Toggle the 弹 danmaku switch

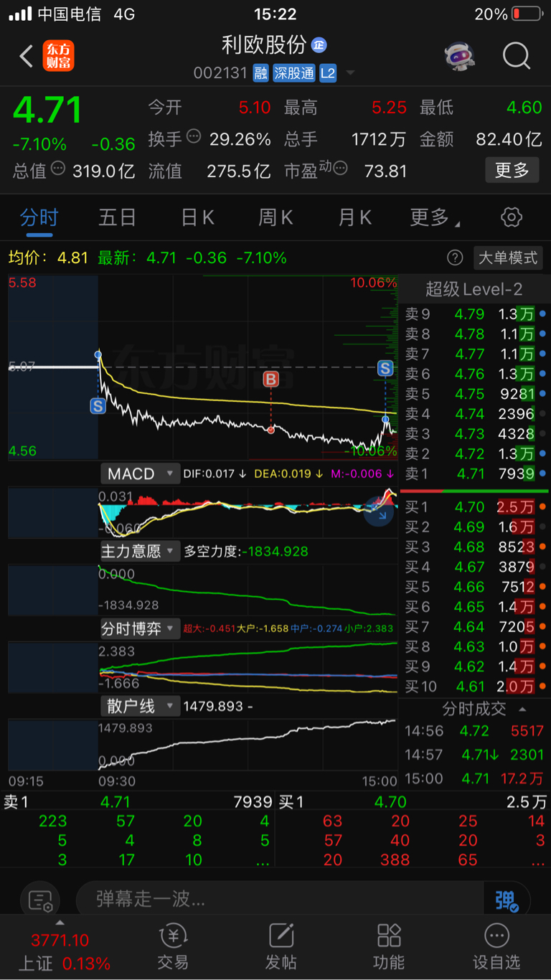pyautogui.click(x=506, y=900)
